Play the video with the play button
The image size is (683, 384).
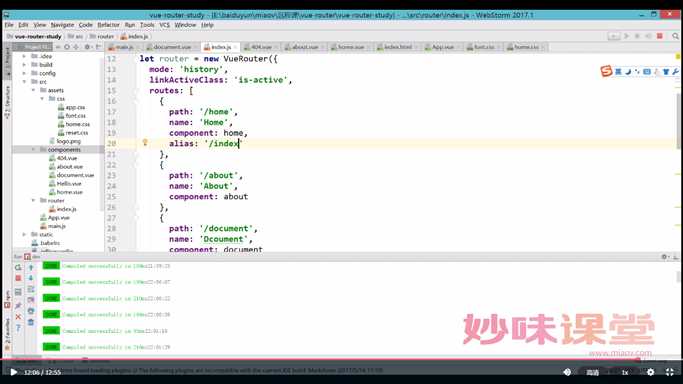click(x=14, y=372)
